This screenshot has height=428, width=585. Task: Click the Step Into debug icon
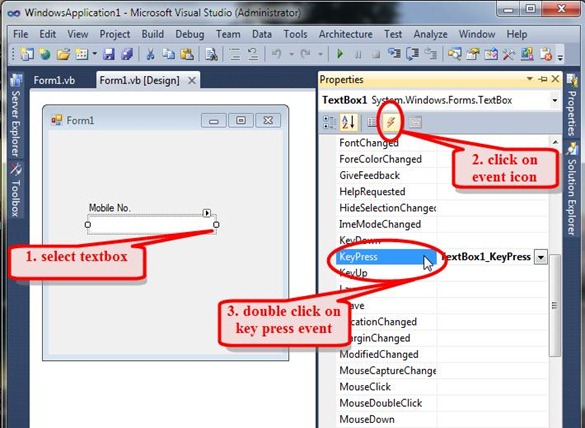394,54
